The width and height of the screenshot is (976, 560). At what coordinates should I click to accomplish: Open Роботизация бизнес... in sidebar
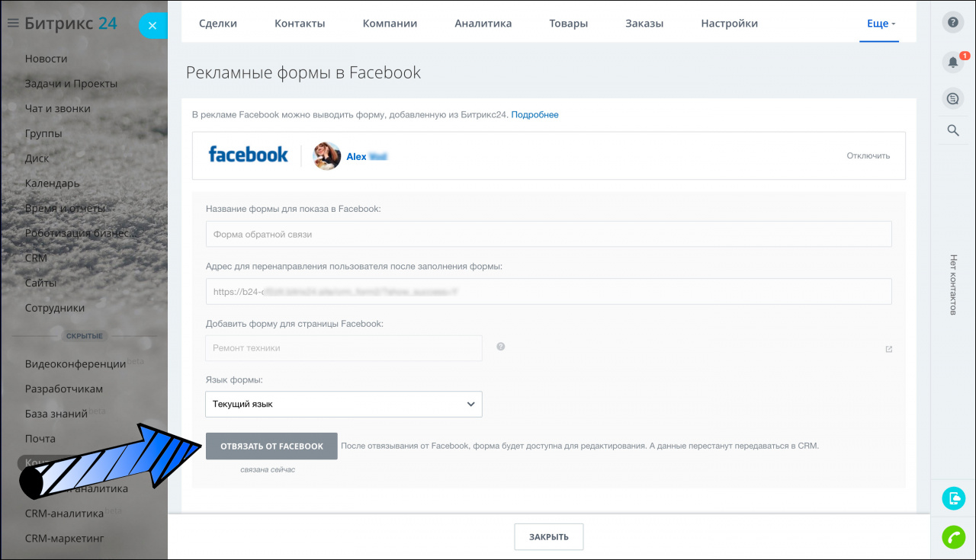tap(82, 233)
